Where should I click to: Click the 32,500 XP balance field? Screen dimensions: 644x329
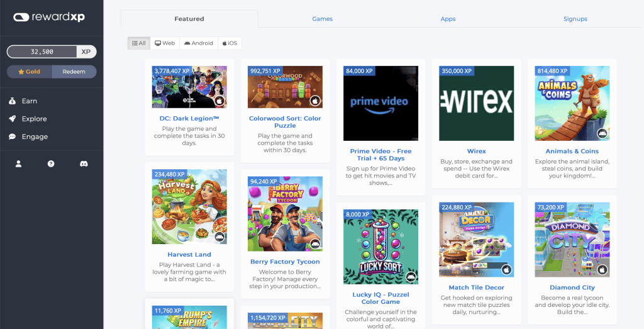point(42,52)
